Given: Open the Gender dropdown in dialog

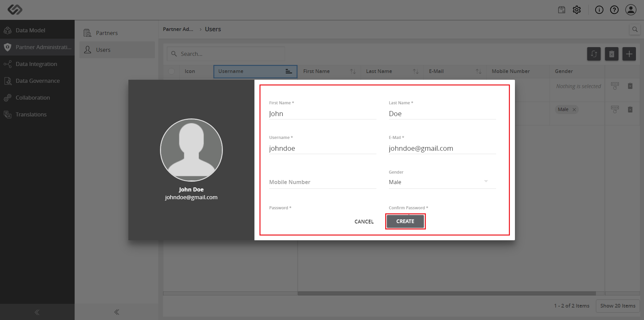Looking at the screenshot, I should coord(442,182).
